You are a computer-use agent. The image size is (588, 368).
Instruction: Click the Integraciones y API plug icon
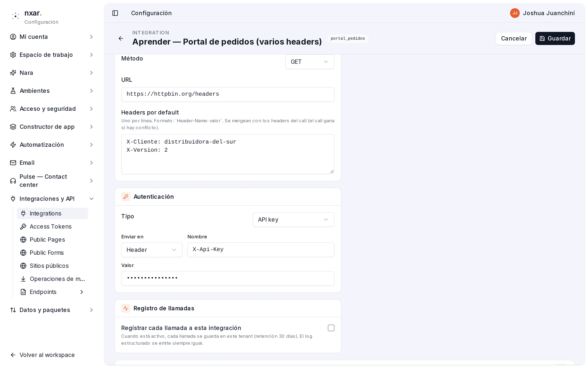coord(13,199)
